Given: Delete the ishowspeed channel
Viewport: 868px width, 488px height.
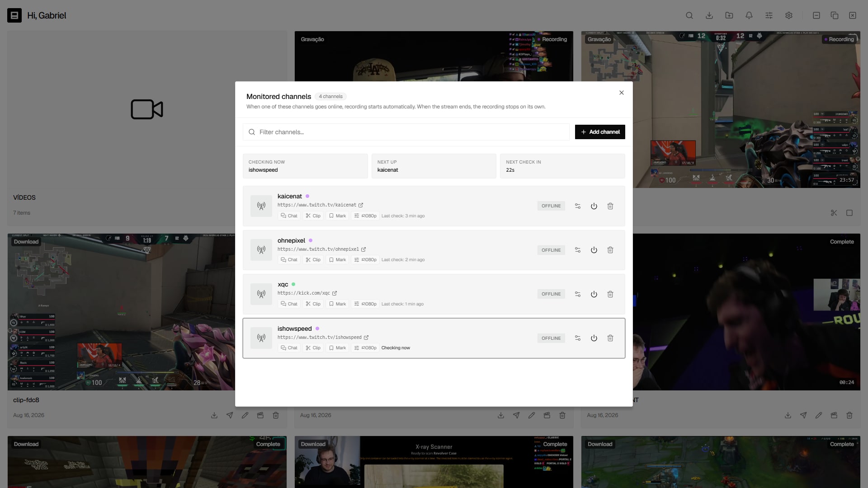Looking at the screenshot, I should click(x=610, y=338).
